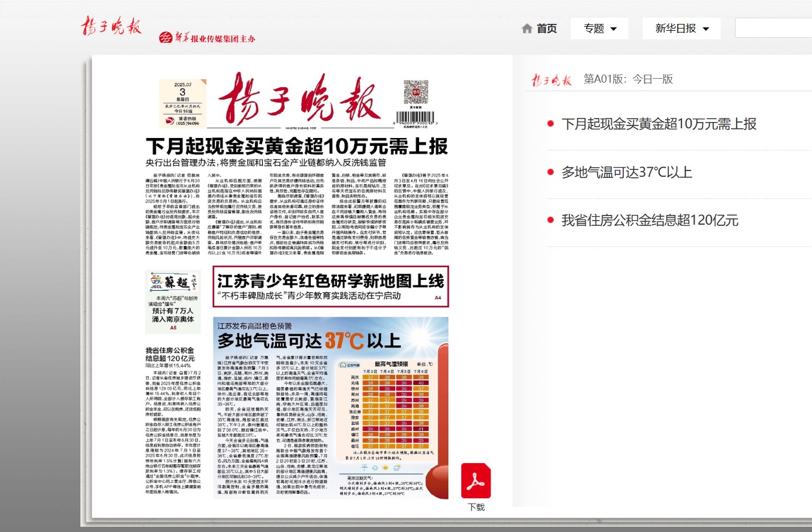This screenshot has height=532, width=812.
Task: Click the 江苏青少年红色研学新地图上线 headline box
Action: (331, 286)
